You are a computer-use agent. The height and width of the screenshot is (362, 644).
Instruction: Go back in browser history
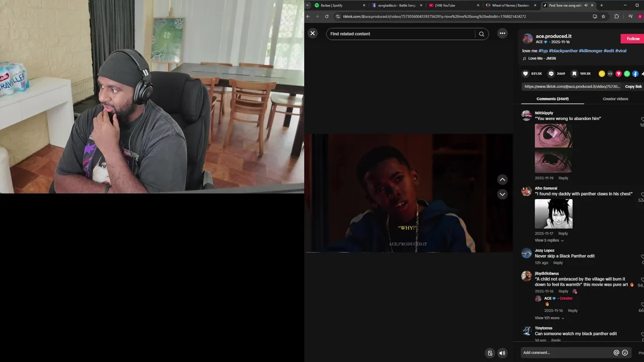point(308,16)
